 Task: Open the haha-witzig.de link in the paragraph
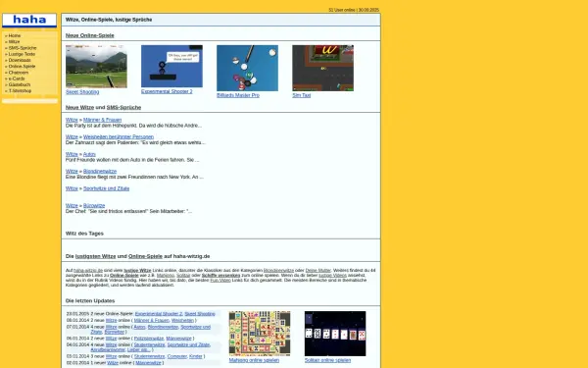coord(88,271)
